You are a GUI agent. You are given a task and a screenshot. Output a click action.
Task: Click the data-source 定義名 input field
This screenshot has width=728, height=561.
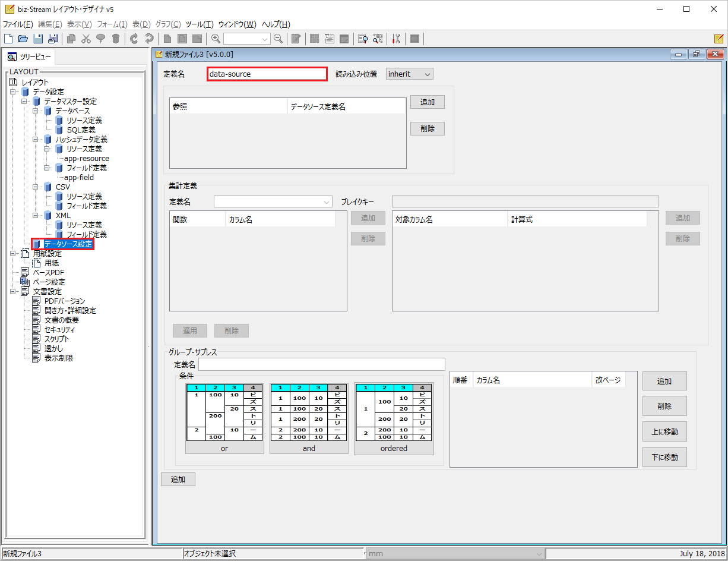coord(267,74)
